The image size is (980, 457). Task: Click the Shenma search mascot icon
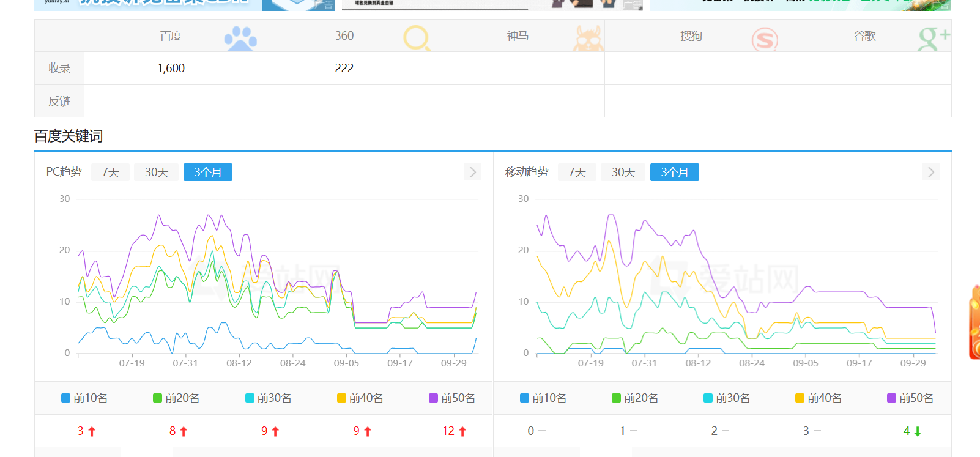pyautogui.click(x=588, y=39)
